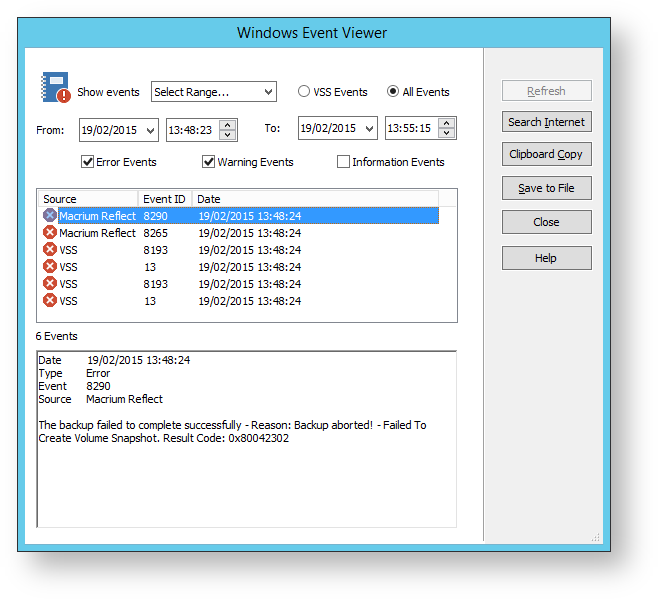Close the event viewer dialog
This screenshot has width=659, height=600.
[546, 222]
